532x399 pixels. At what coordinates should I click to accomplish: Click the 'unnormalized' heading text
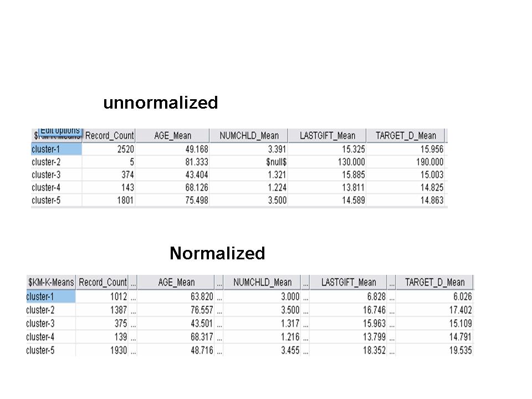tap(161, 103)
